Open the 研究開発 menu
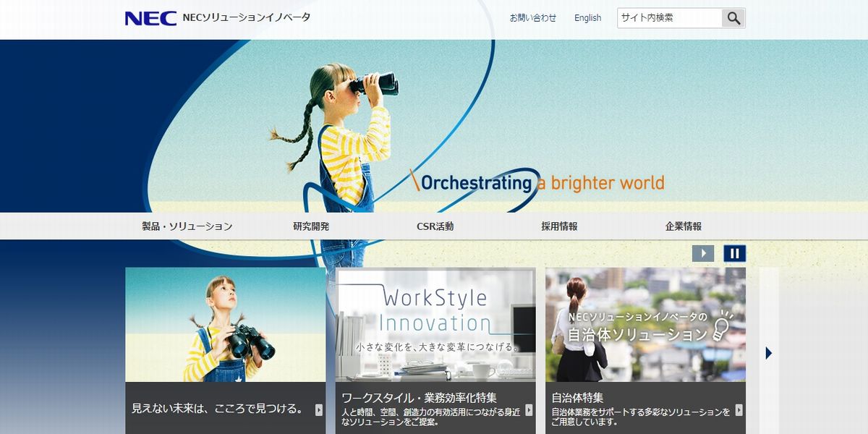This screenshot has width=868, height=434. point(311,226)
